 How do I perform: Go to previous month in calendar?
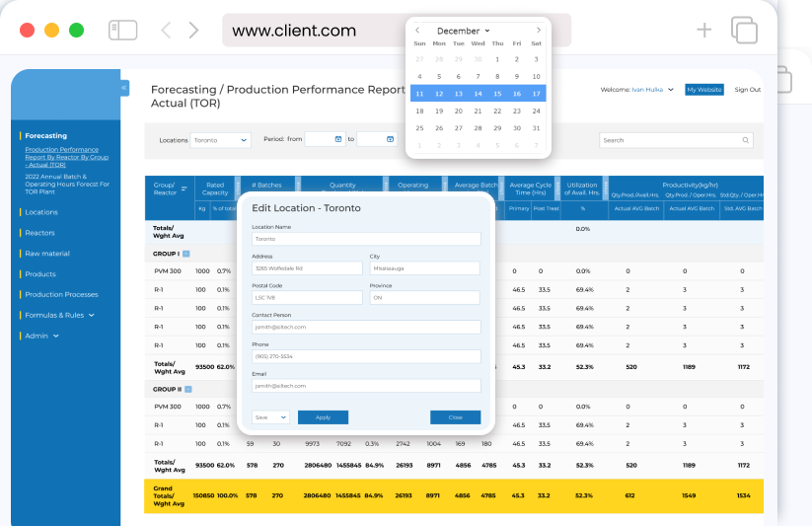coord(417,30)
